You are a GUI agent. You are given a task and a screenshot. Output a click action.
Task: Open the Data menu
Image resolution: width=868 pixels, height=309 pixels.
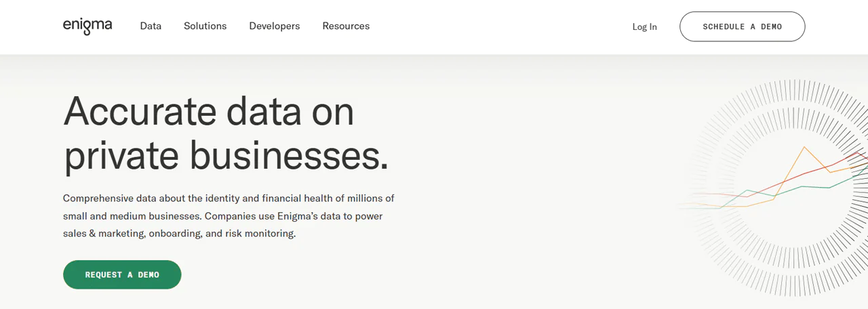(151, 26)
